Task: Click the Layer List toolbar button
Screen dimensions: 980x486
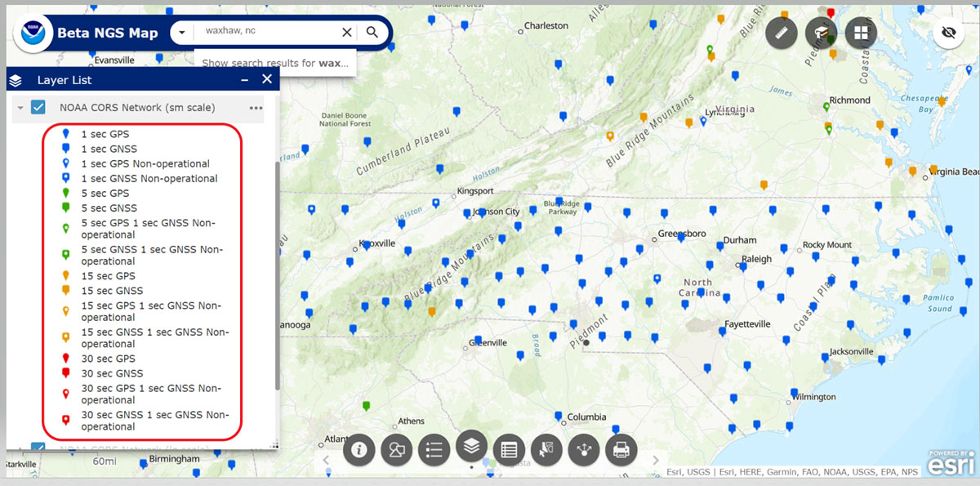Action: [x=471, y=445]
